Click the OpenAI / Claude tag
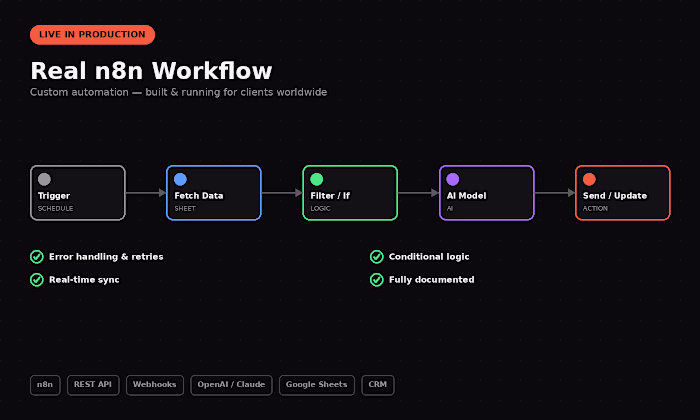Image resolution: width=700 pixels, height=420 pixels. point(231,385)
